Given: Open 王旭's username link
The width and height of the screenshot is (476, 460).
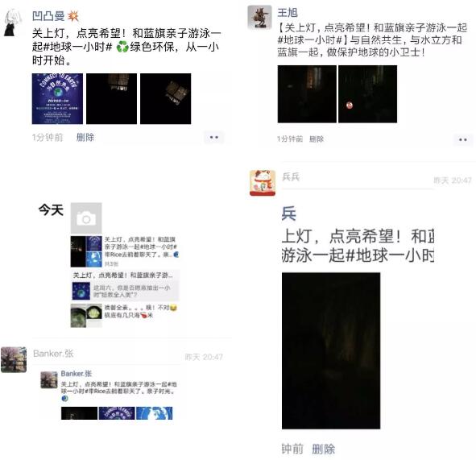Looking at the screenshot, I should click(x=288, y=13).
